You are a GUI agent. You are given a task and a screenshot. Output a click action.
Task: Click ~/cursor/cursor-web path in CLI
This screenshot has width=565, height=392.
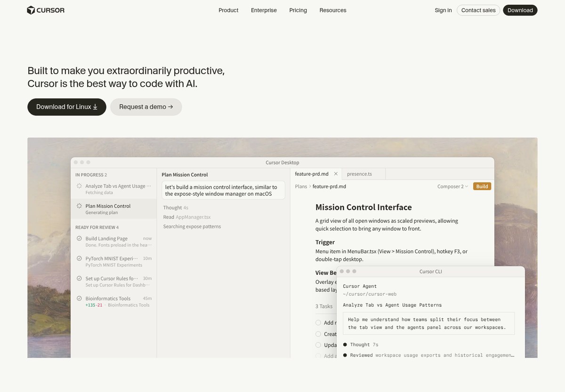pos(370,294)
